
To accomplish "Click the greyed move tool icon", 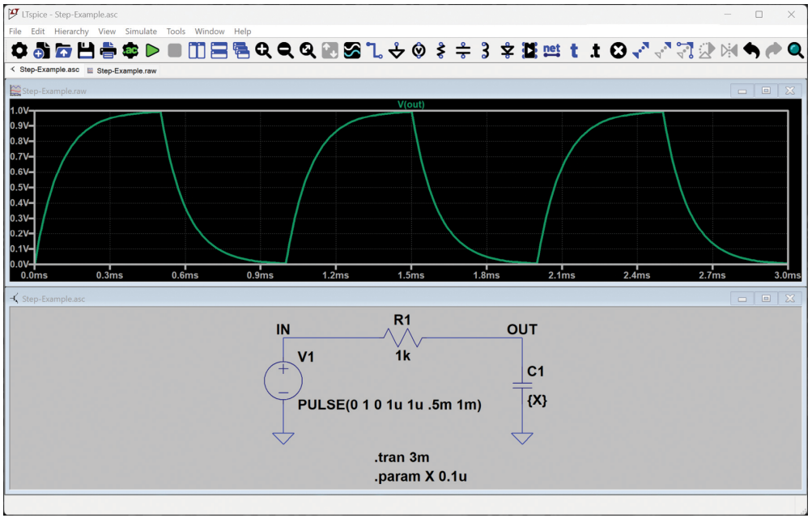I will 663,51.
